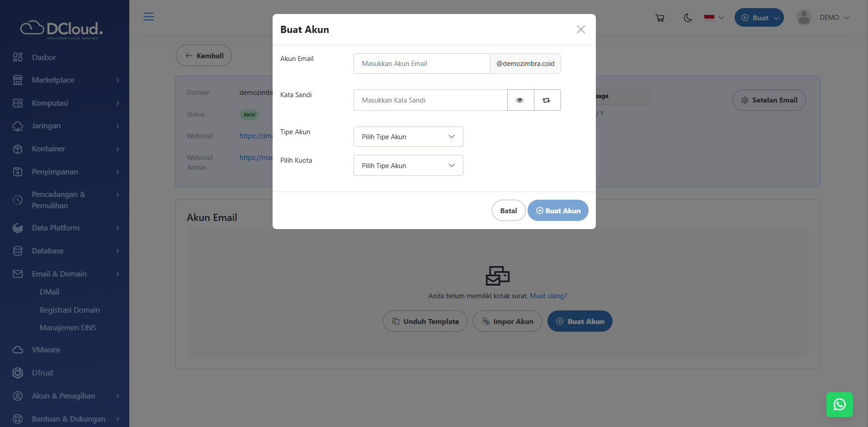
Task: Toggle password visibility eye icon
Action: pos(520,100)
